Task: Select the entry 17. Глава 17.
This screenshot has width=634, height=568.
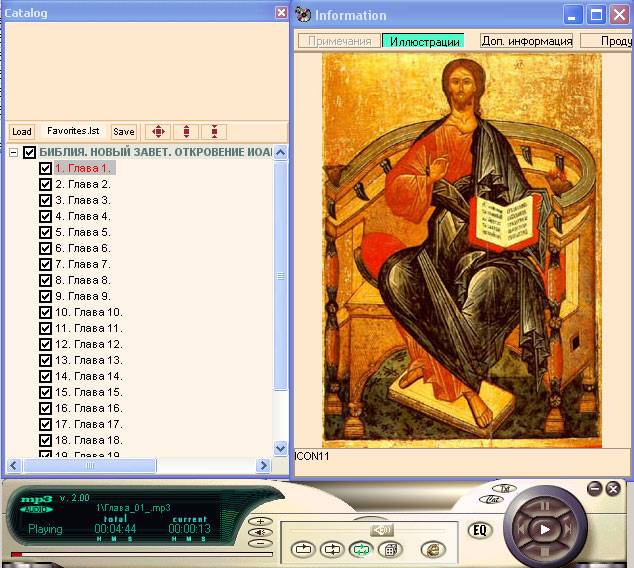Action: point(89,424)
